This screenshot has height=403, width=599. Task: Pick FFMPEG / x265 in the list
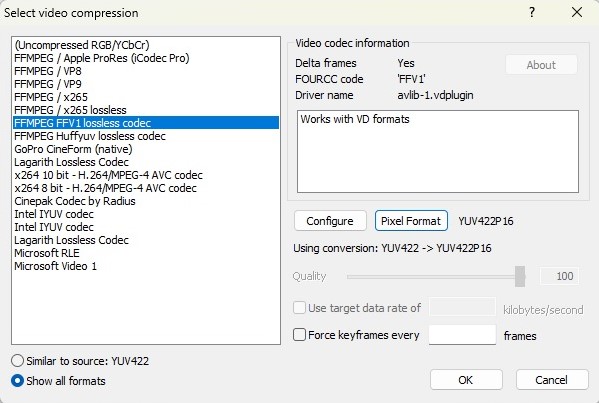click(x=146, y=97)
